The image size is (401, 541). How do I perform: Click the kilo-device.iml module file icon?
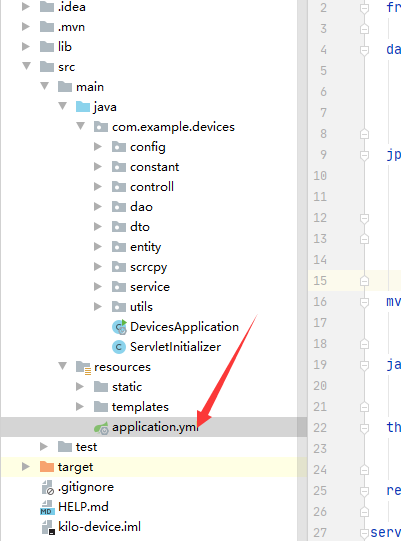click(48, 527)
